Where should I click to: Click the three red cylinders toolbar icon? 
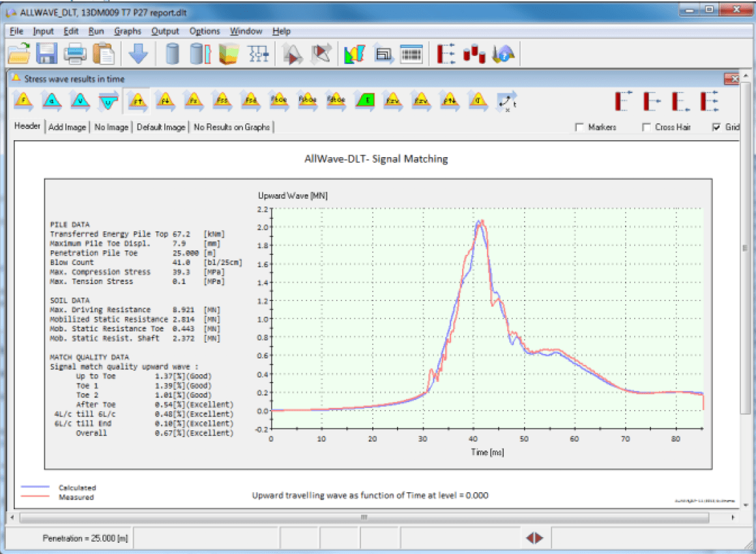click(x=474, y=53)
